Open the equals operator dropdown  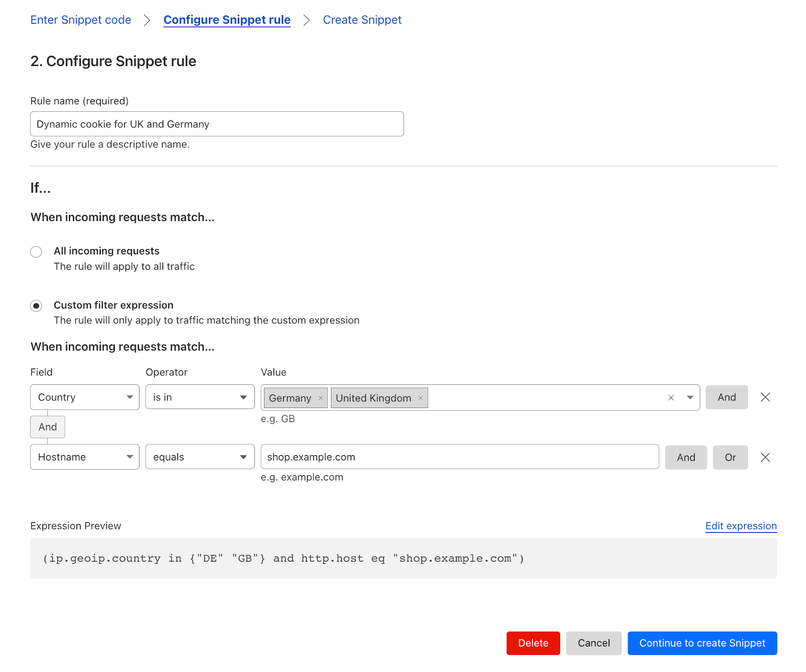coord(200,457)
